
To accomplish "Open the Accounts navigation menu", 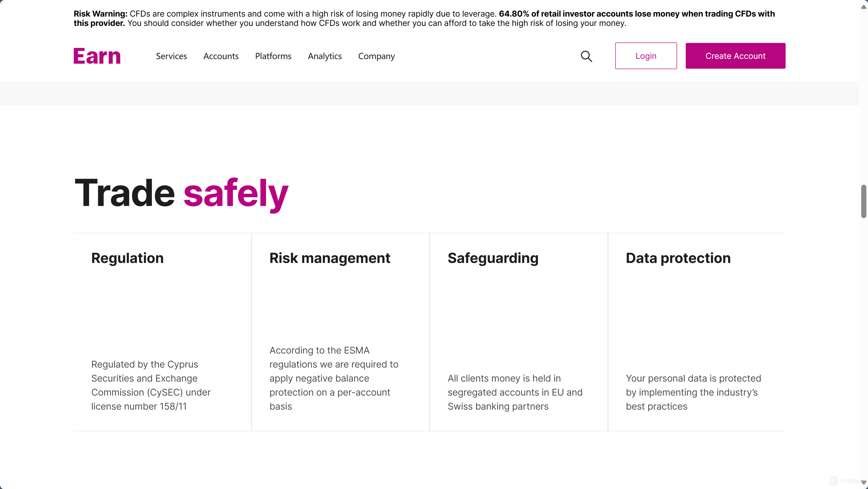I will (x=221, y=56).
